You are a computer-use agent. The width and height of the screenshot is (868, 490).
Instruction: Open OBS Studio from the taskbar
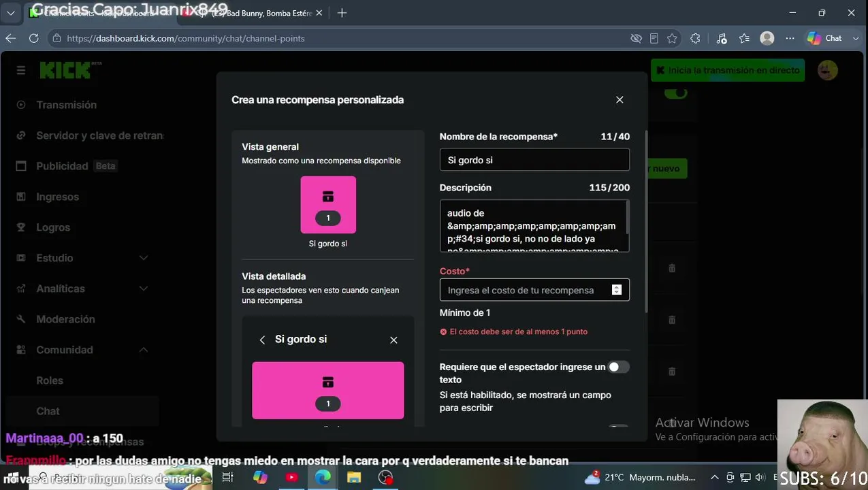tap(386, 477)
